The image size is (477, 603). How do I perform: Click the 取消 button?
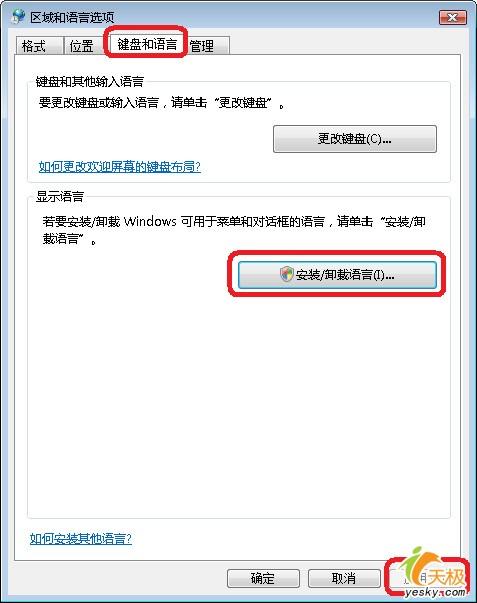(344, 578)
